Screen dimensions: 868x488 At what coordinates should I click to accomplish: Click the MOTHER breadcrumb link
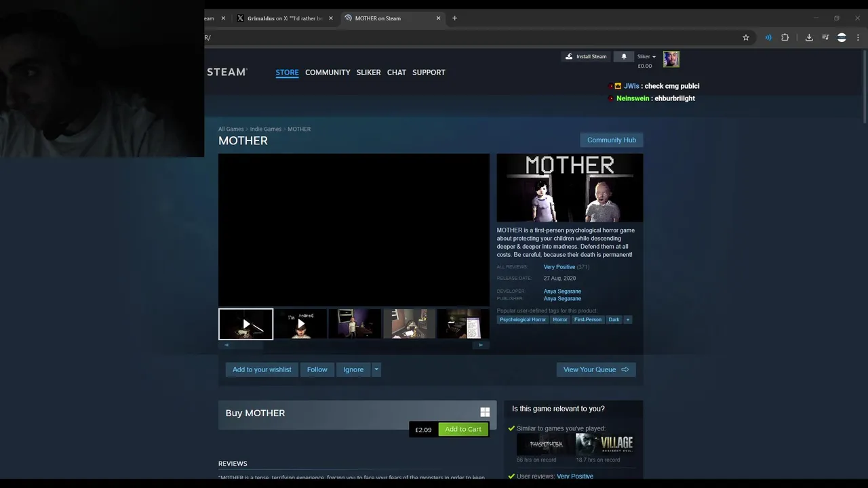click(299, 129)
